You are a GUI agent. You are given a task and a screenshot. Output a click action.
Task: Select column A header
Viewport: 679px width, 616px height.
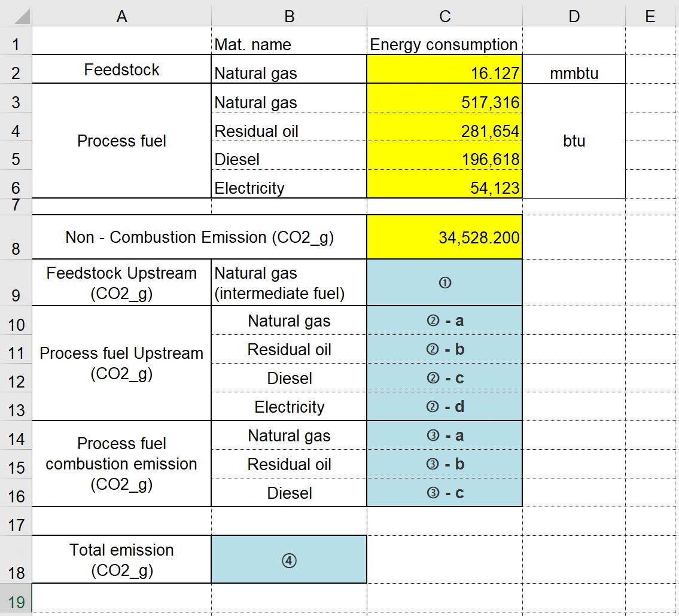pos(121,16)
